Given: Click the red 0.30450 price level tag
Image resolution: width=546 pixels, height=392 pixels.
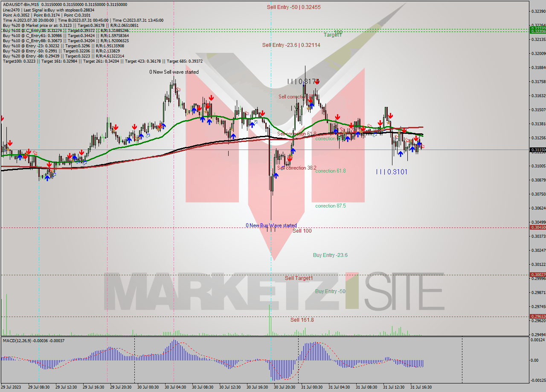Looking at the screenshot, I should (x=537, y=228).
